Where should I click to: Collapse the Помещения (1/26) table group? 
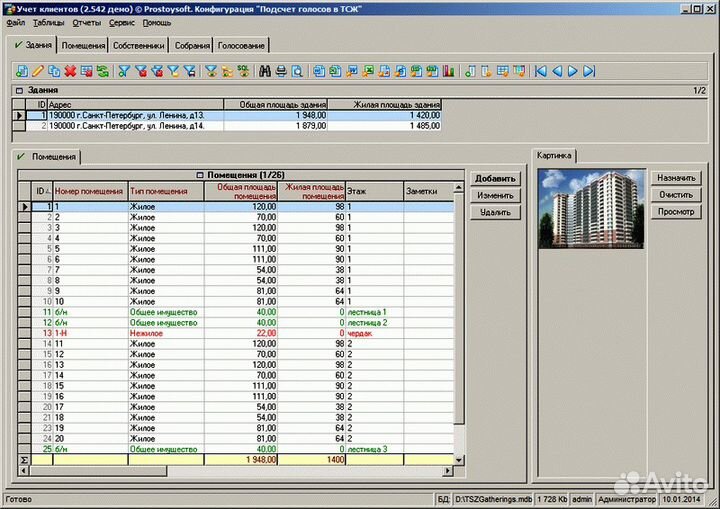pos(198,175)
